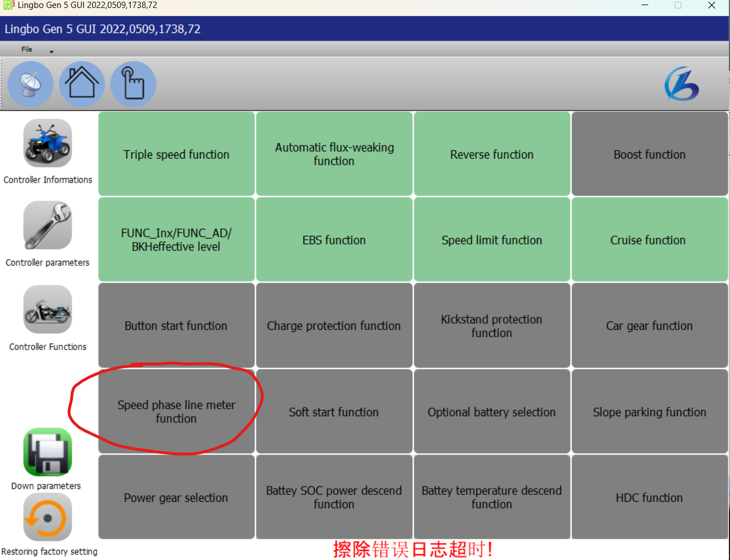Open the File menu
The image size is (730, 560).
[27, 50]
